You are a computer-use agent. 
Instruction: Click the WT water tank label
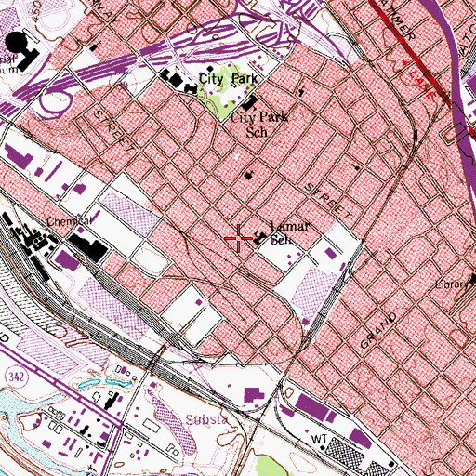pyautogui.click(x=319, y=439)
